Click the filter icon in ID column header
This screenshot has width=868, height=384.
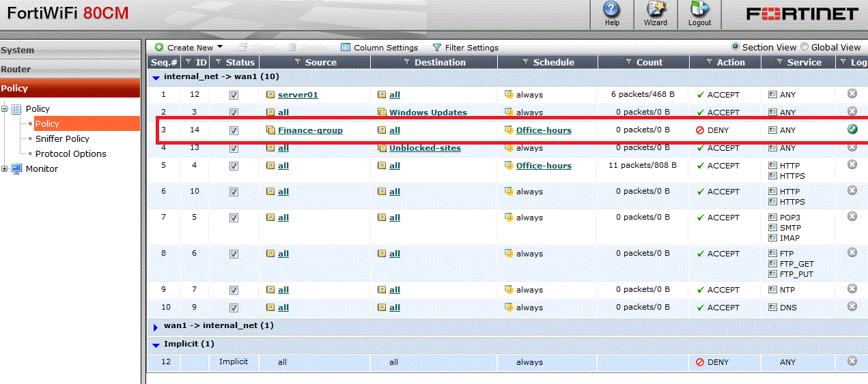pos(188,62)
